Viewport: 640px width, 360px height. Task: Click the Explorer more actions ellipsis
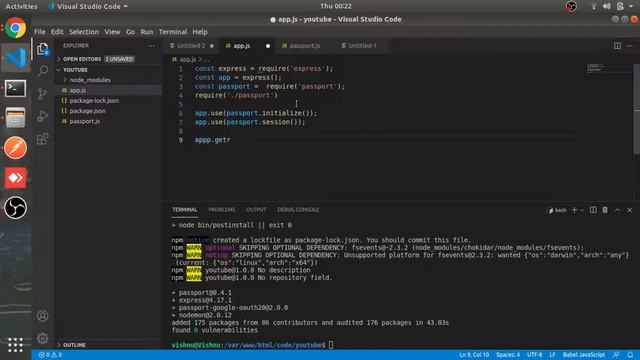[x=151, y=46]
